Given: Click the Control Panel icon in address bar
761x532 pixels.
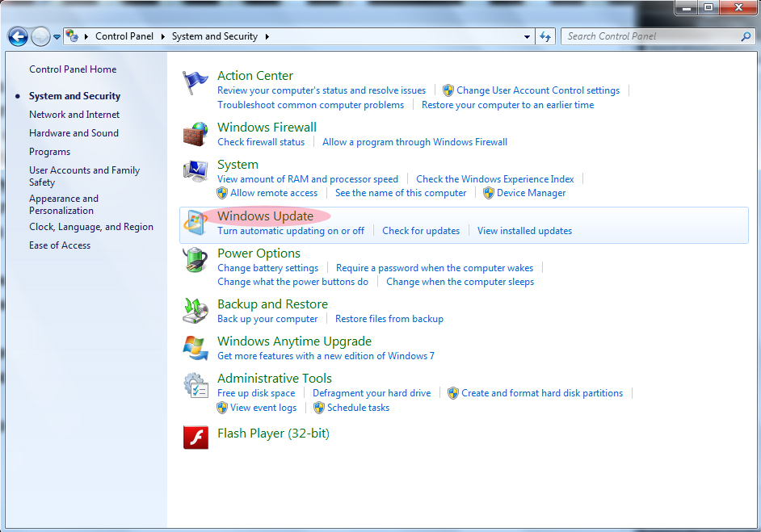Looking at the screenshot, I should pos(72,36).
